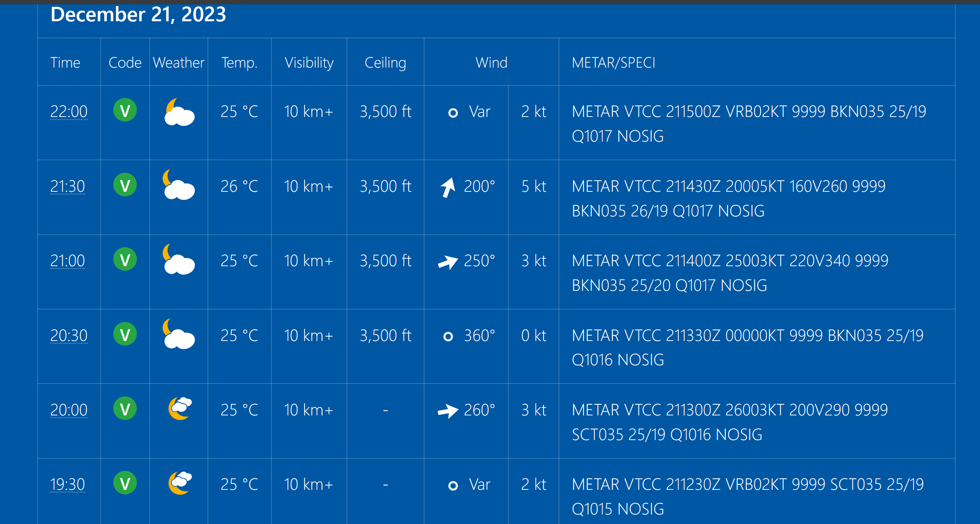Open the 19:30 time link
The image size is (980, 524).
pyautogui.click(x=68, y=485)
